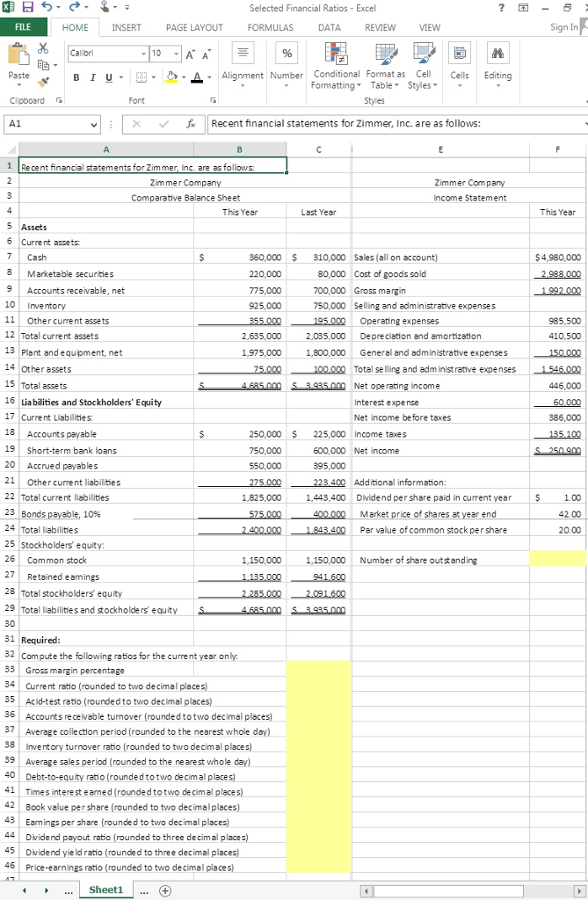Open copy options dropdown arrow
Screen dimensions: 588x900
coord(55,65)
